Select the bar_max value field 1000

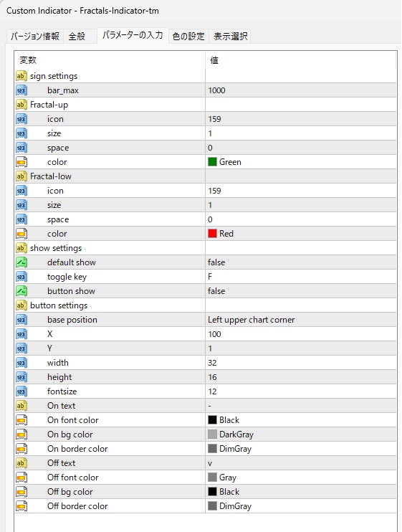coord(301,90)
